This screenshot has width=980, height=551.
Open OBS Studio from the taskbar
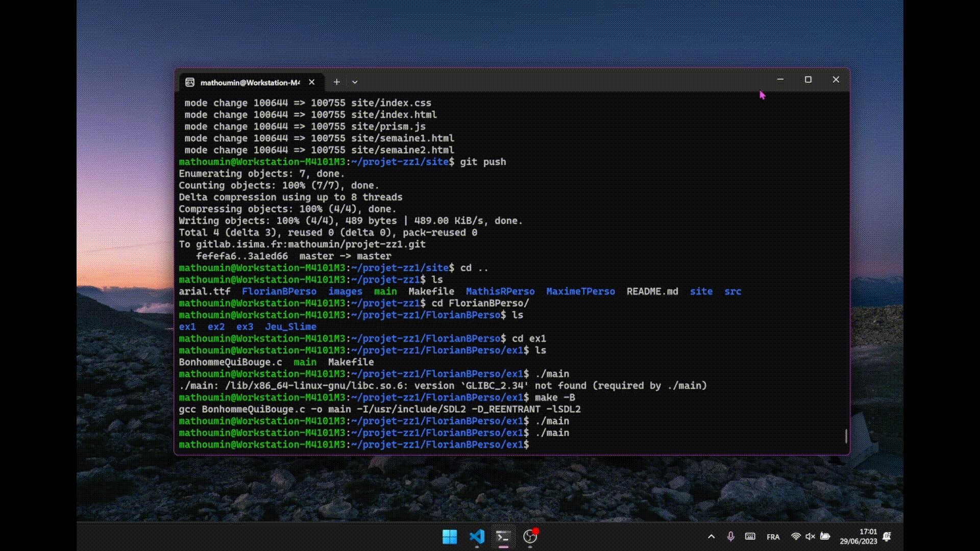tap(530, 537)
